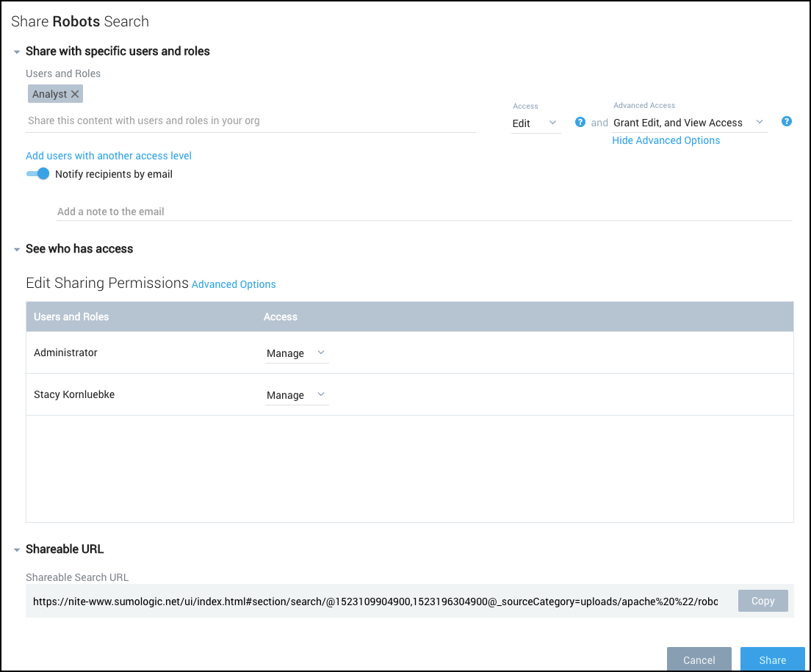
Task: Collapse the Shareable URL section
Action: tap(17, 549)
